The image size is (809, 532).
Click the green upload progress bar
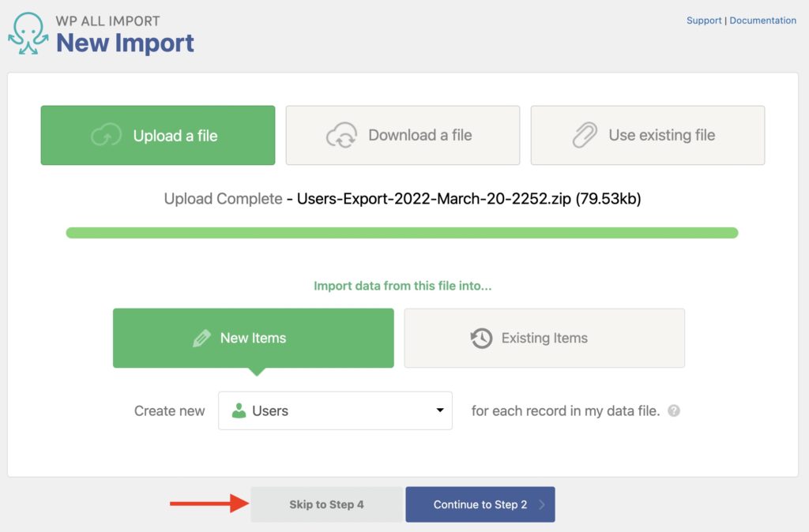[404, 232]
